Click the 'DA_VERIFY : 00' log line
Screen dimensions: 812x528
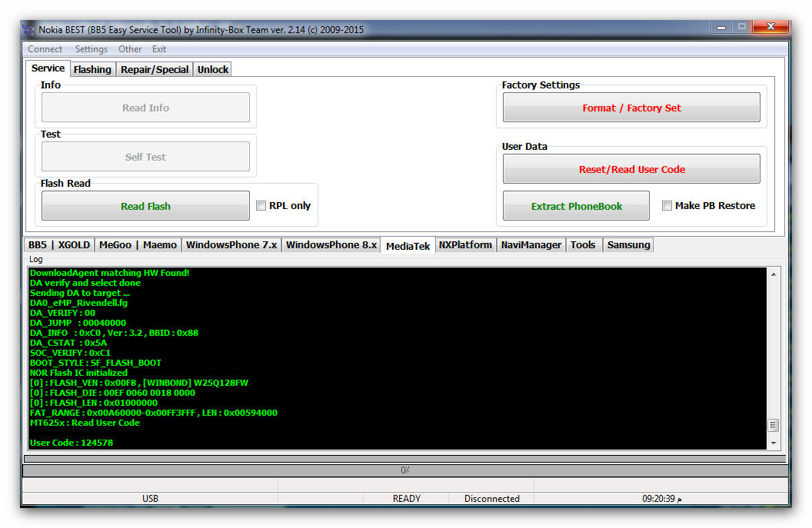click(62, 313)
